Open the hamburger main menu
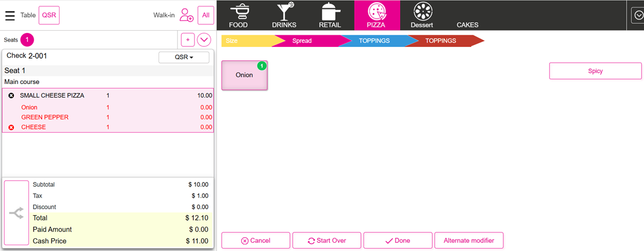The height and width of the screenshot is (251, 644). (x=10, y=15)
